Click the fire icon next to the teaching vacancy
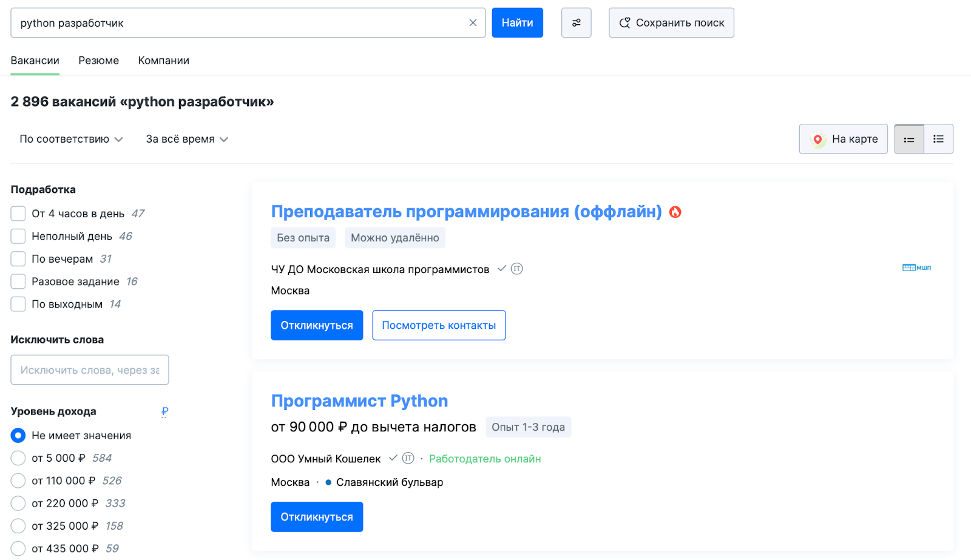971x560 pixels. pyautogui.click(x=676, y=212)
